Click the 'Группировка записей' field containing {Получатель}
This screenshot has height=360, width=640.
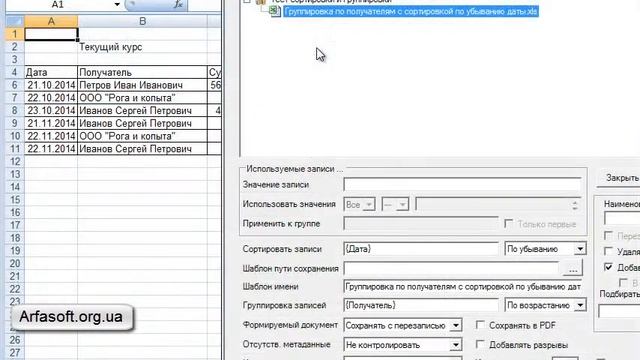pos(421,305)
